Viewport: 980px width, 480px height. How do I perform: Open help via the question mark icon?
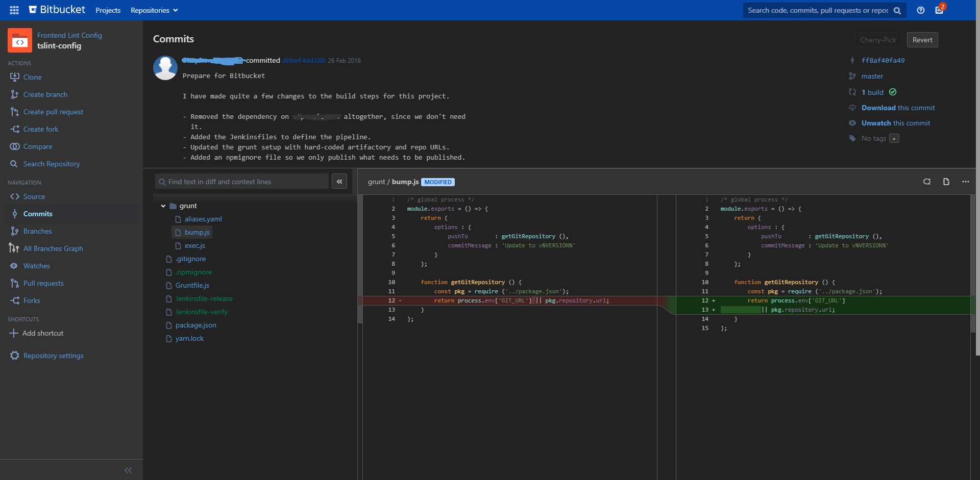(x=920, y=10)
